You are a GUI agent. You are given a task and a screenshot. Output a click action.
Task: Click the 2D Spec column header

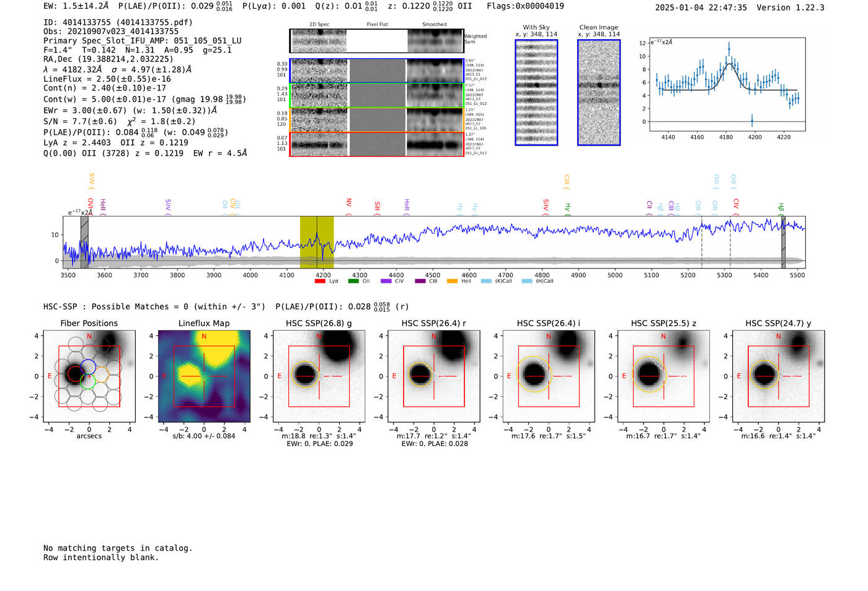tap(319, 25)
